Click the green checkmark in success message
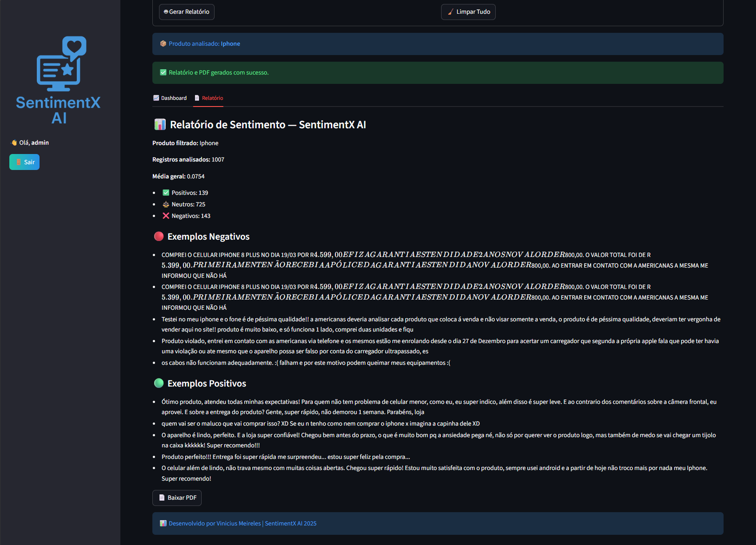Image resolution: width=756 pixels, height=545 pixels. [163, 72]
